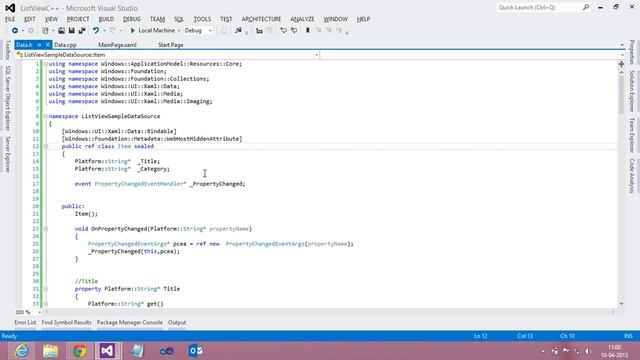Pin the Data.h tab
The height and width of the screenshot is (360, 640).
click(40, 45)
